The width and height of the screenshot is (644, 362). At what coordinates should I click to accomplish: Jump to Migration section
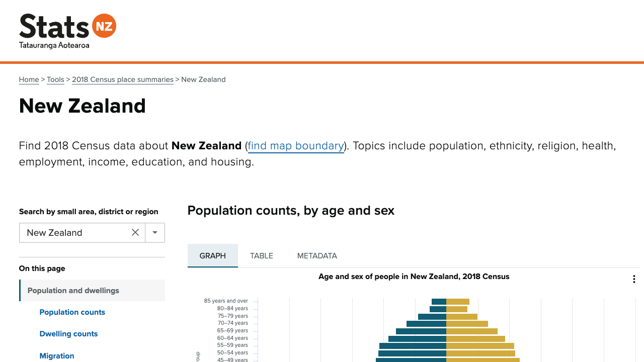[x=57, y=356]
